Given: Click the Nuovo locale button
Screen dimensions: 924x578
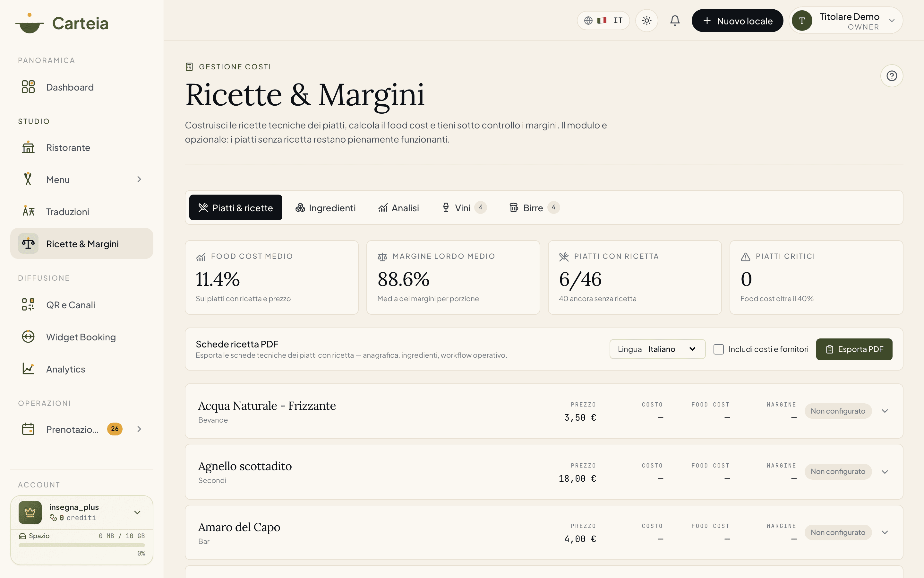Looking at the screenshot, I should coord(737,21).
